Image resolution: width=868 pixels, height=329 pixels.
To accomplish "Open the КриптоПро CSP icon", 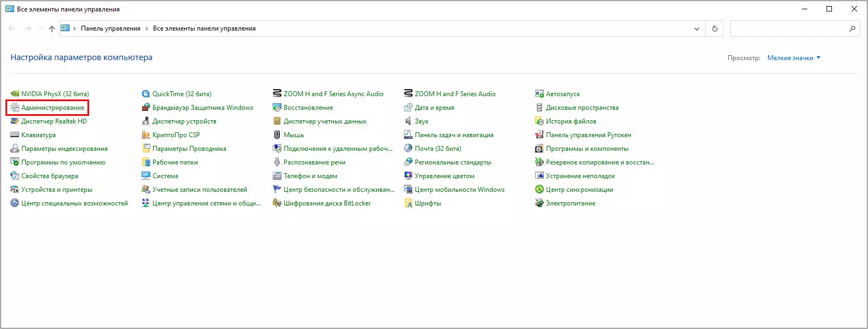I will [x=146, y=135].
